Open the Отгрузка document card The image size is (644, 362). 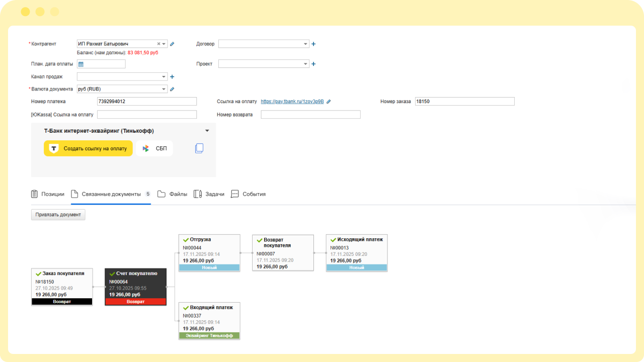[x=209, y=253]
